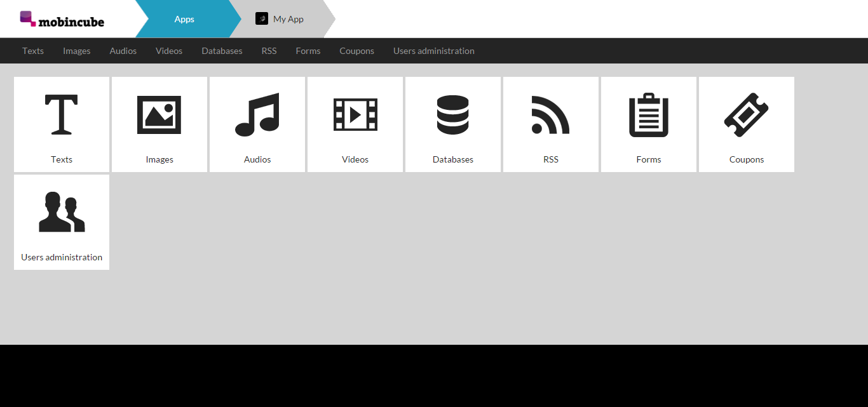Click the mobincube logo
The image size is (868, 407).
pos(62,19)
